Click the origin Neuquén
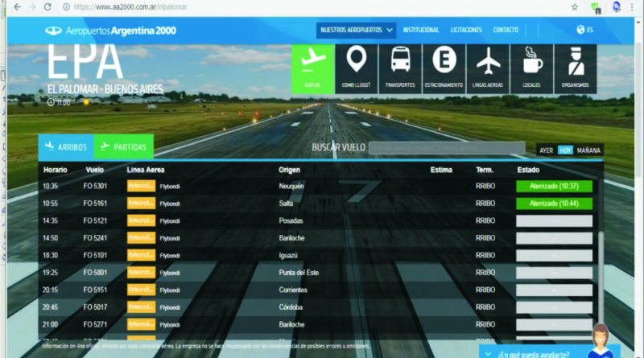The width and height of the screenshot is (644, 358). tap(291, 186)
